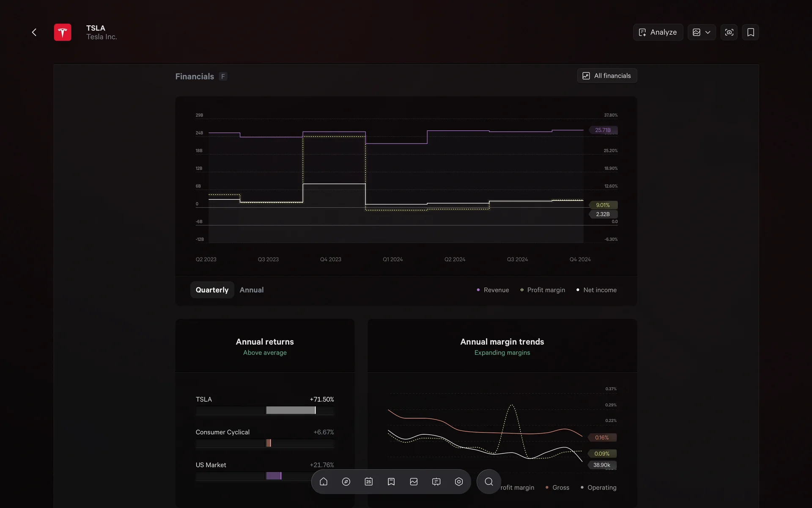Viewport: 812px width, 508px height.
Task: Open the compass Explore icon
Action: pyautogui.click(x=346, y=482)
